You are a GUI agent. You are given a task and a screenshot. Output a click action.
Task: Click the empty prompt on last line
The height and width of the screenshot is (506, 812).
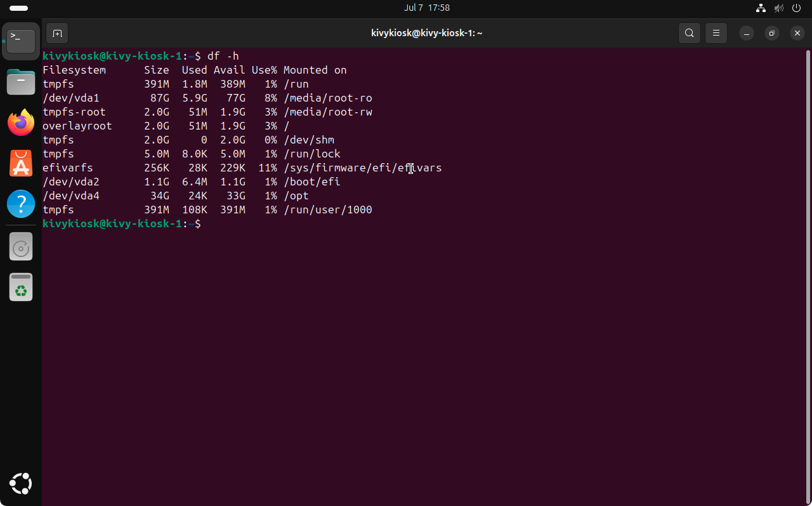point(122,223)
